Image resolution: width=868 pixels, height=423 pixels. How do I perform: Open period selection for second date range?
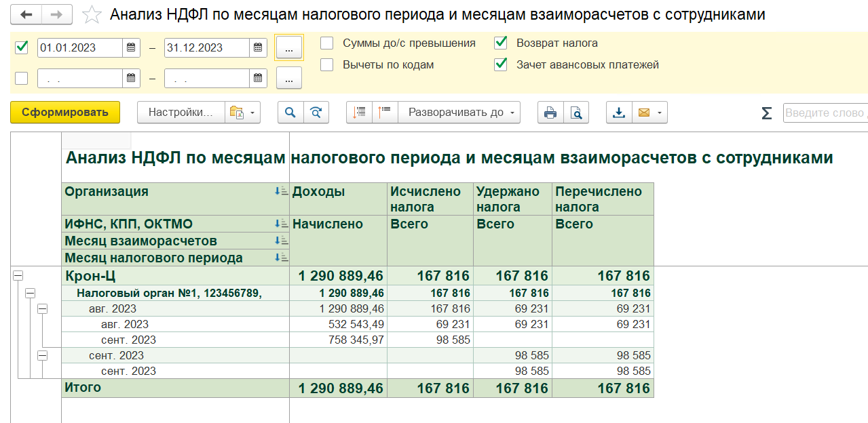(x=288, y=79)
